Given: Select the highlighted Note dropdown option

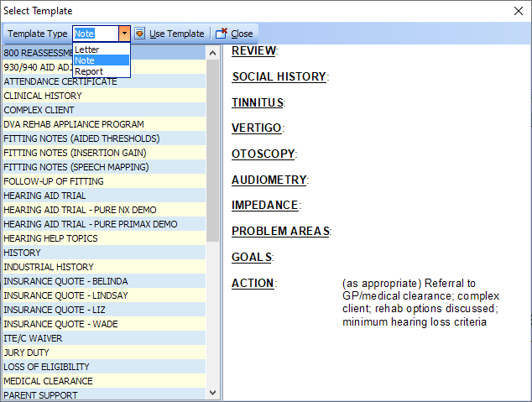Looking at the screenshot, I should pyautogui.click(x=85, y=60).
